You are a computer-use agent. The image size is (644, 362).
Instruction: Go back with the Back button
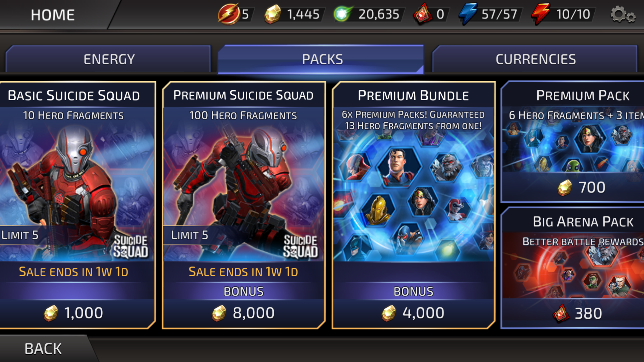point(43,349)
